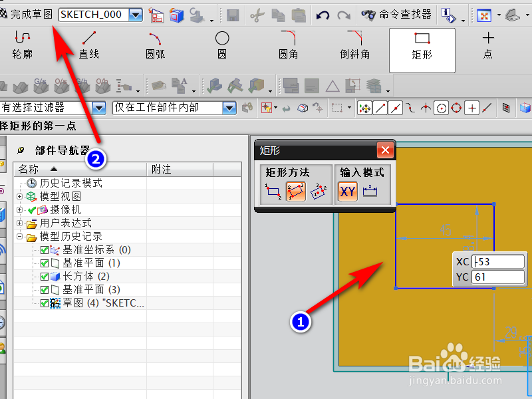
Task: Click the Copy icon
Action: [x=278, y=15]
